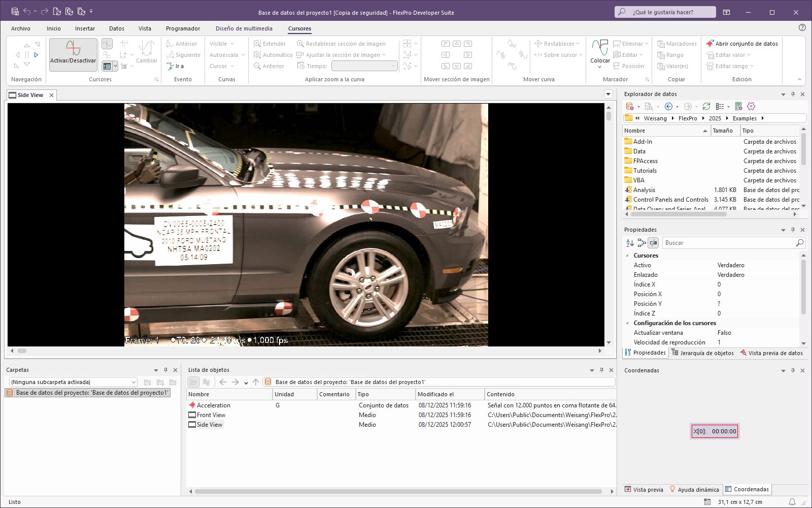
Task: Click Abrir conjunto de datos icon
Action: coord(710,44)
